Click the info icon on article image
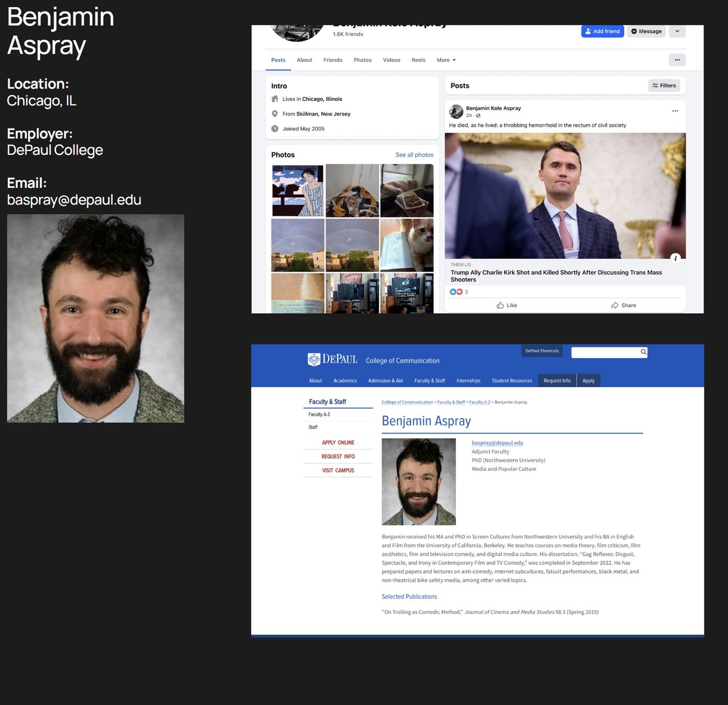Screen dimensions: 728x705 (x=676, y=258)
